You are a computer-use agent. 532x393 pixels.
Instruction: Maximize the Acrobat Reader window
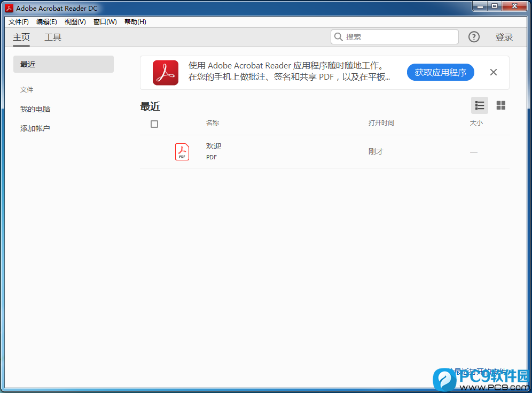point(495,6)
